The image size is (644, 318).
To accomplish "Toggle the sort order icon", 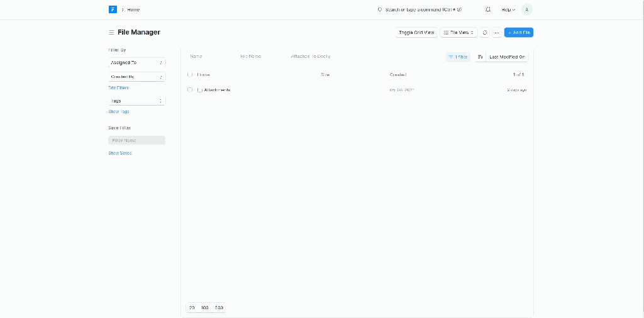I will click(480, 57).
